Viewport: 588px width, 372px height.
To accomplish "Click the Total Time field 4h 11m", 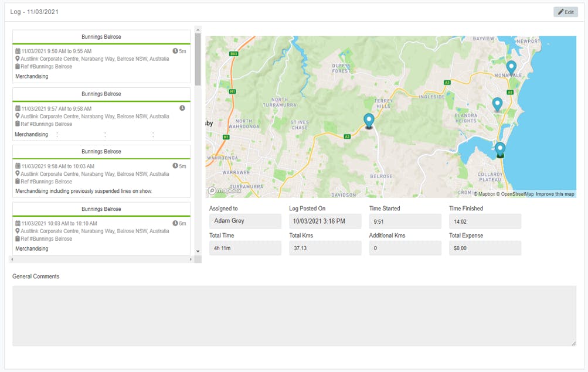I will 245,248.
